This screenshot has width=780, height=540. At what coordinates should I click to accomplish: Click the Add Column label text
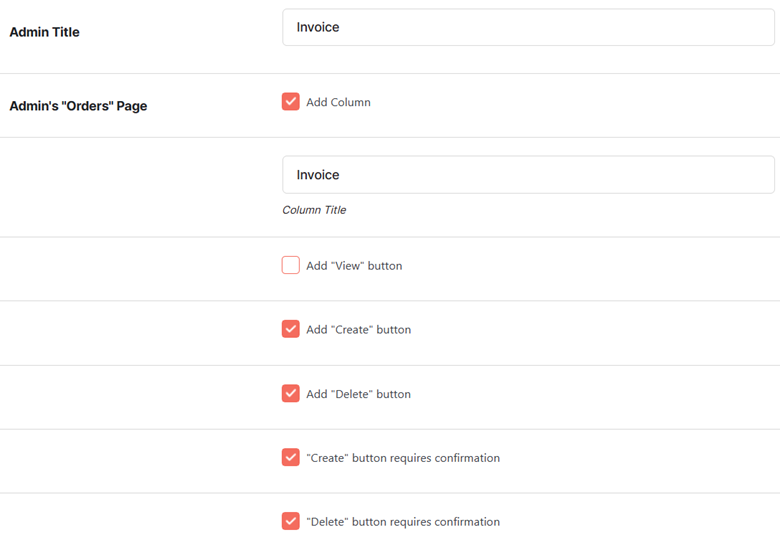click(338, 102)
